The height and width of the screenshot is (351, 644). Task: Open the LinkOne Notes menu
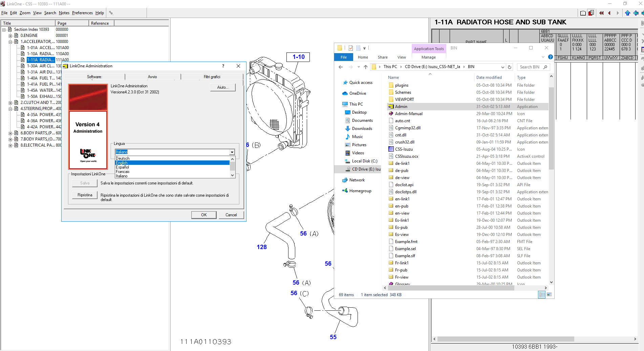[x=64, y=13]
